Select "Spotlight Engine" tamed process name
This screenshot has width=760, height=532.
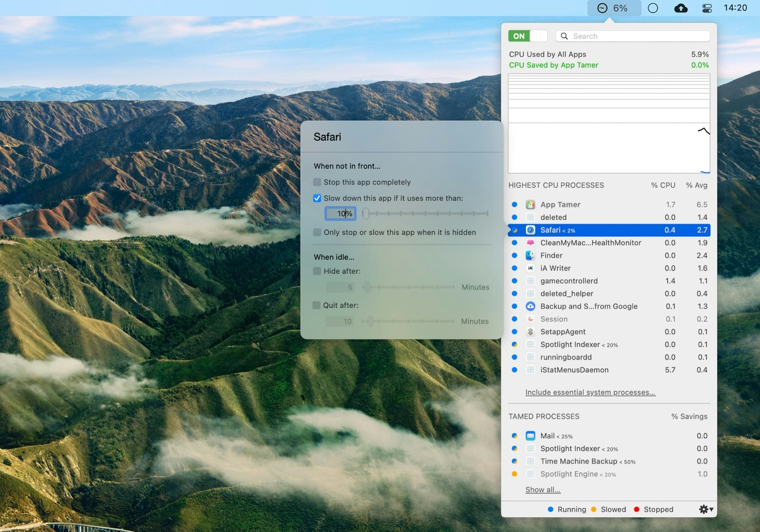coord(569,474)
